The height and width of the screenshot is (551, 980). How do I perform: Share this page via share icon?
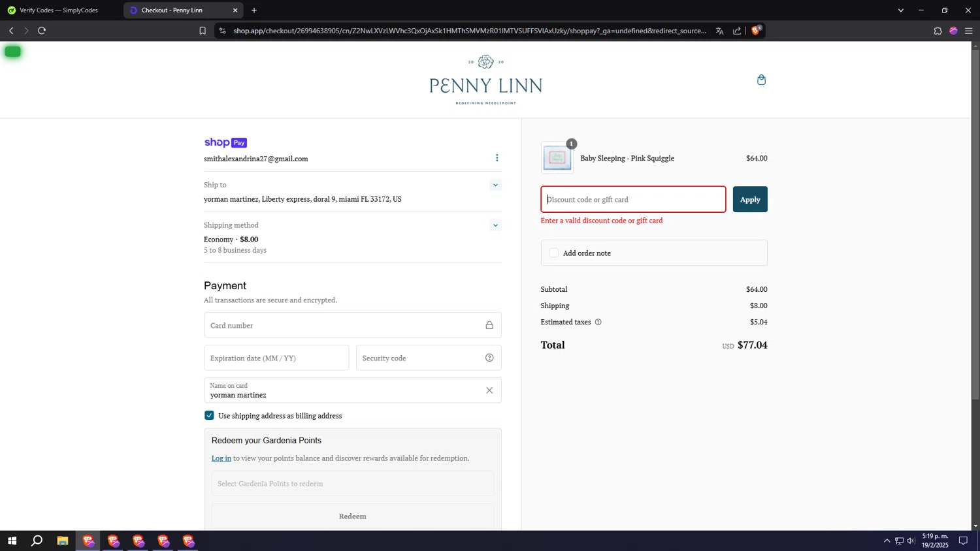737,31
